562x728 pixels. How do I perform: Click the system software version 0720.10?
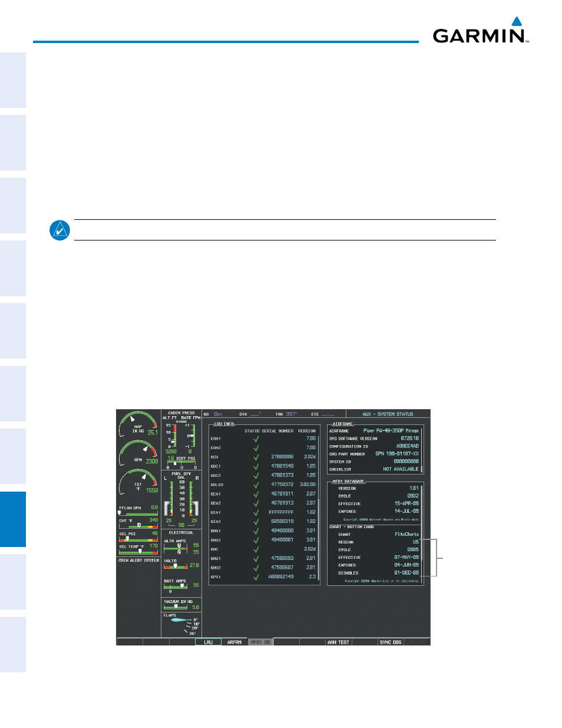coord(410,439)
